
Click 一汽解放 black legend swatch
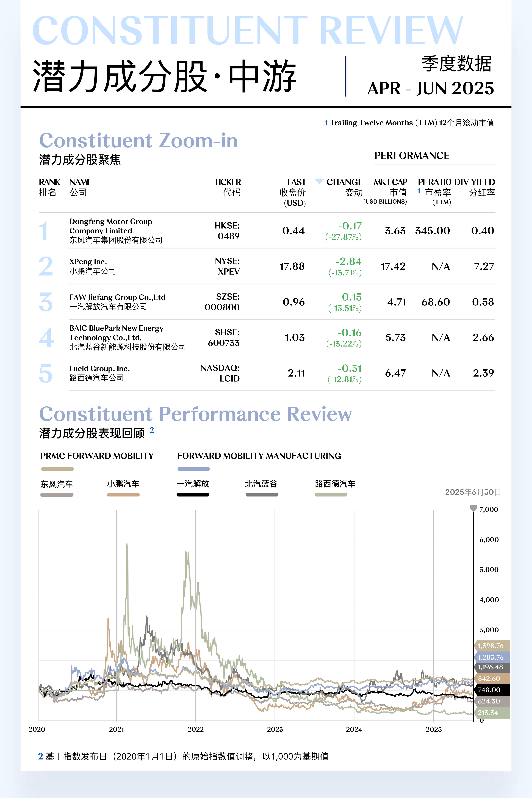point(193,495)
